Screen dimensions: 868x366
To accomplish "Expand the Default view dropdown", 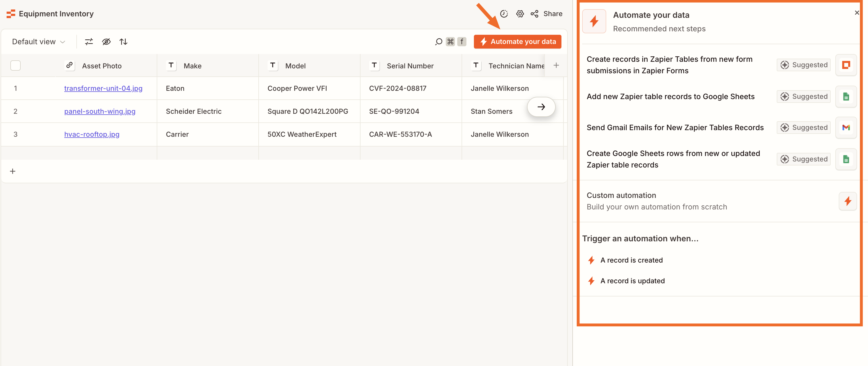I will pos(38,41).
